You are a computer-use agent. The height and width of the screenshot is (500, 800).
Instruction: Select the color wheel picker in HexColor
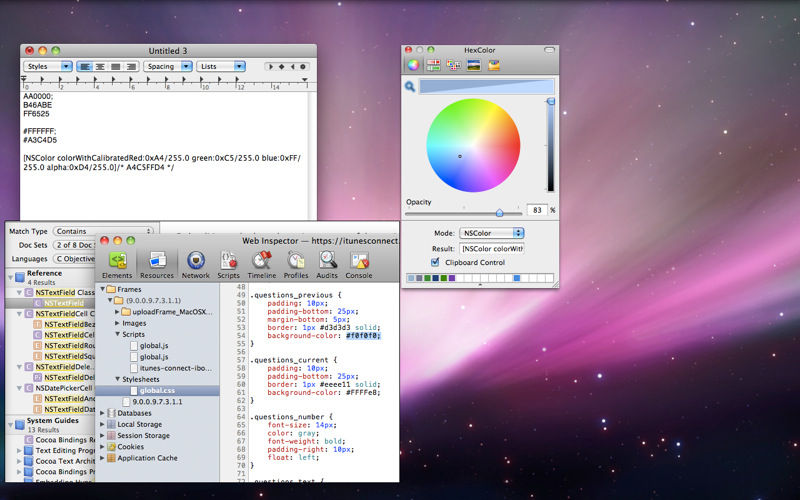click(x=413, y=65)
